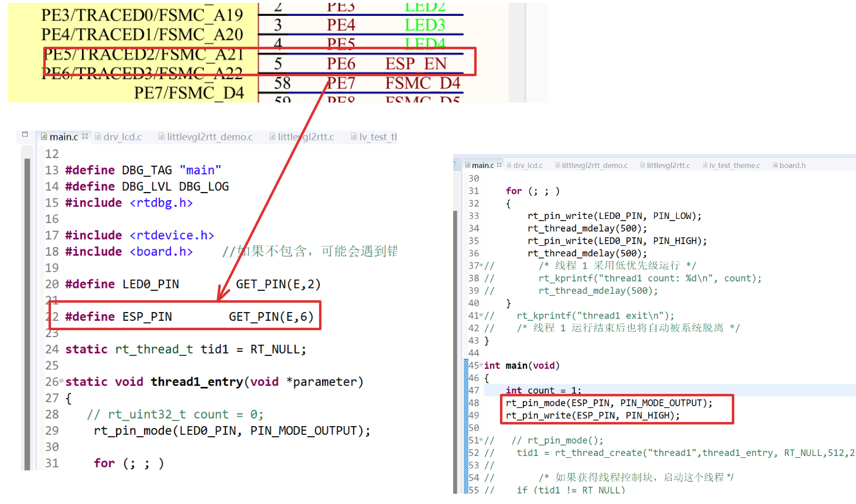
Task: Click 'GET_PIN(E,6)' value text
Action: coord(271,317)
